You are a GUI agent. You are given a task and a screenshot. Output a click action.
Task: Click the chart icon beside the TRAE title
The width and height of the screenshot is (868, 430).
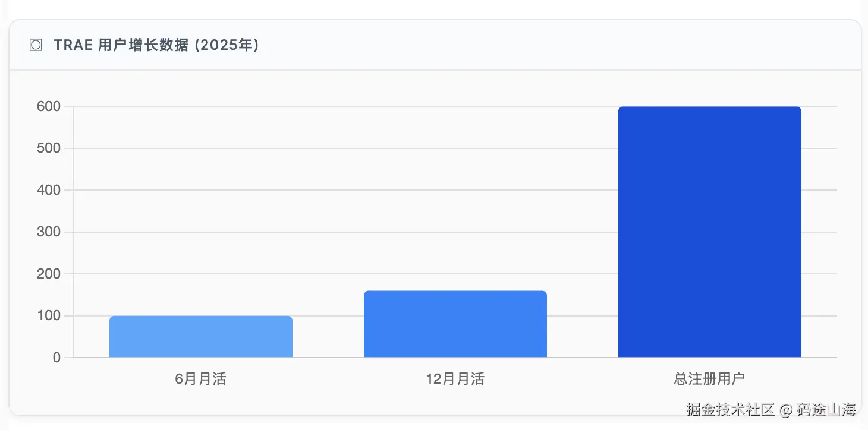pyautogui.click(x=36, y=45)
